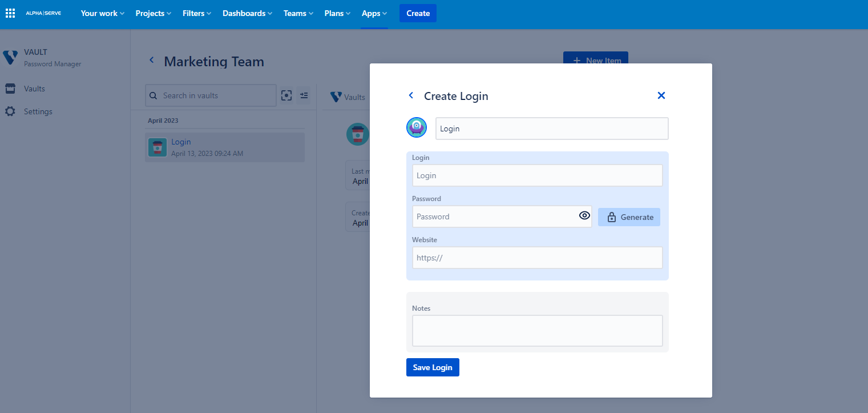
Task: Open Settings via the gear icon
Action: [x=10, y=111]
